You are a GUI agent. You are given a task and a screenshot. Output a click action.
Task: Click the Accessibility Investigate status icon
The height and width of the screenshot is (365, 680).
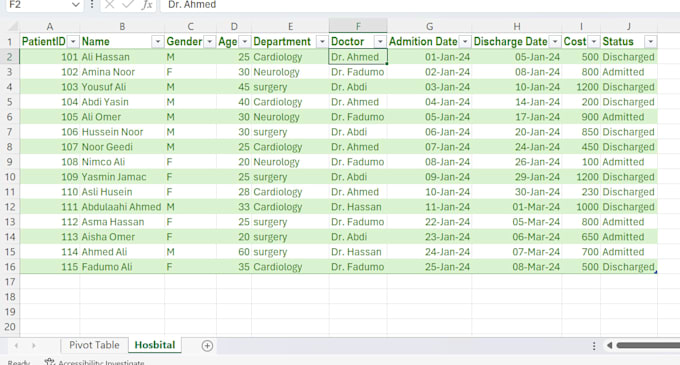[x=49, y=362]
